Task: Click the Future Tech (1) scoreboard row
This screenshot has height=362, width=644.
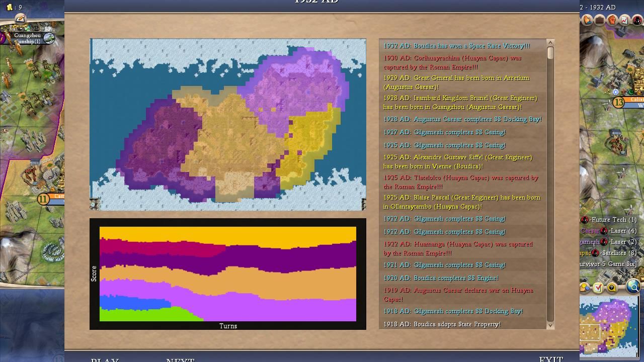Action: tap(609, 220)
